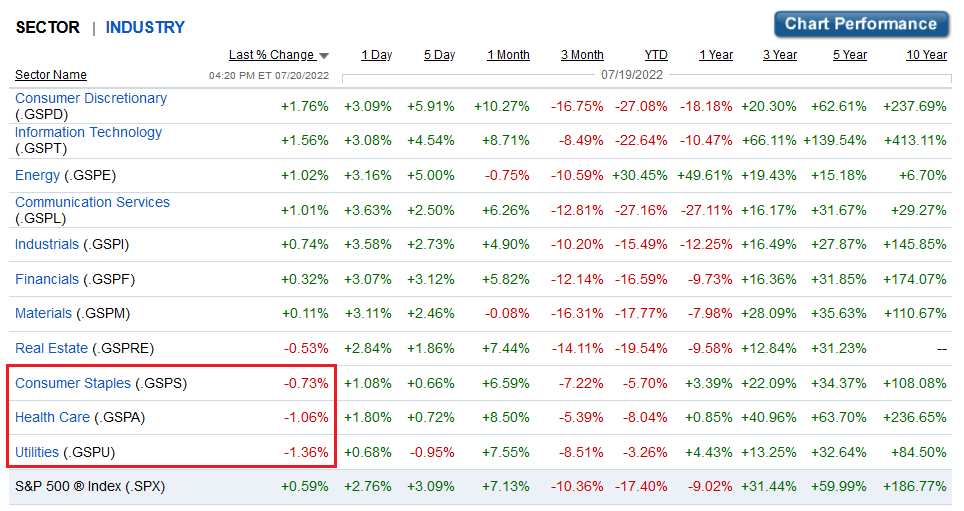The width and height of the screenshot is (964, 511).
Task: Select Energy YTD value +30.45%
Action: click(x=639, y=175)
